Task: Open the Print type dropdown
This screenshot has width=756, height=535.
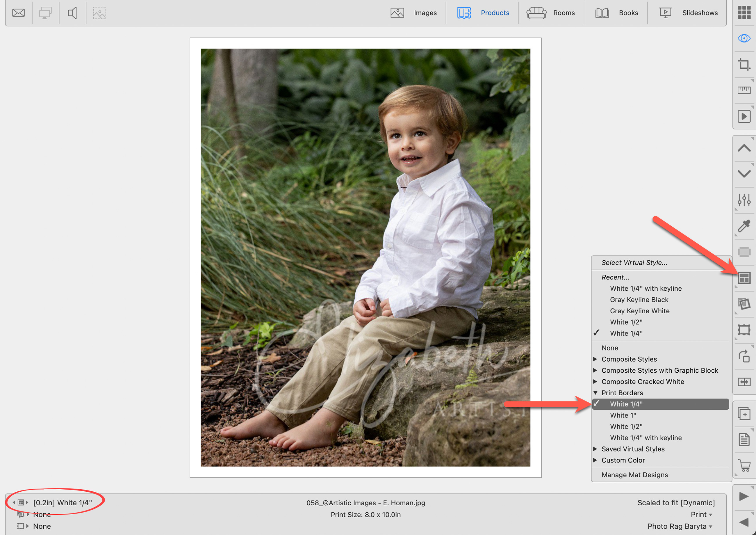Action: (x=701, y=514)
